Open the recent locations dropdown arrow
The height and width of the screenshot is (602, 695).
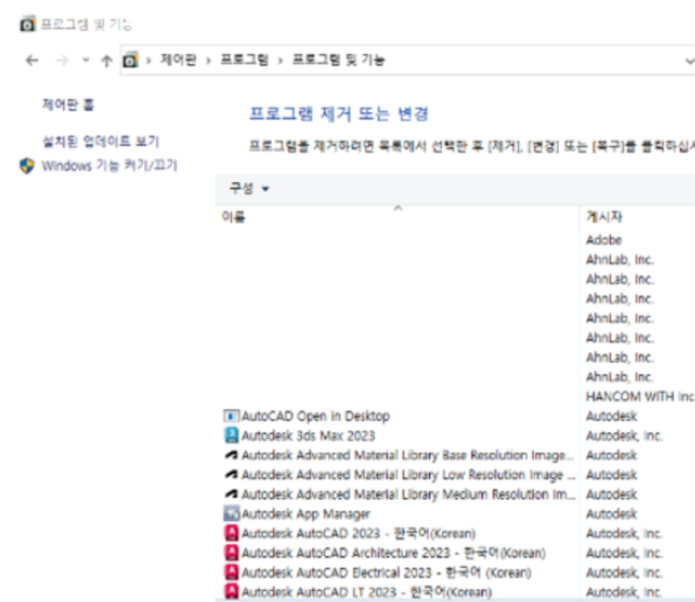click(86, 60)
